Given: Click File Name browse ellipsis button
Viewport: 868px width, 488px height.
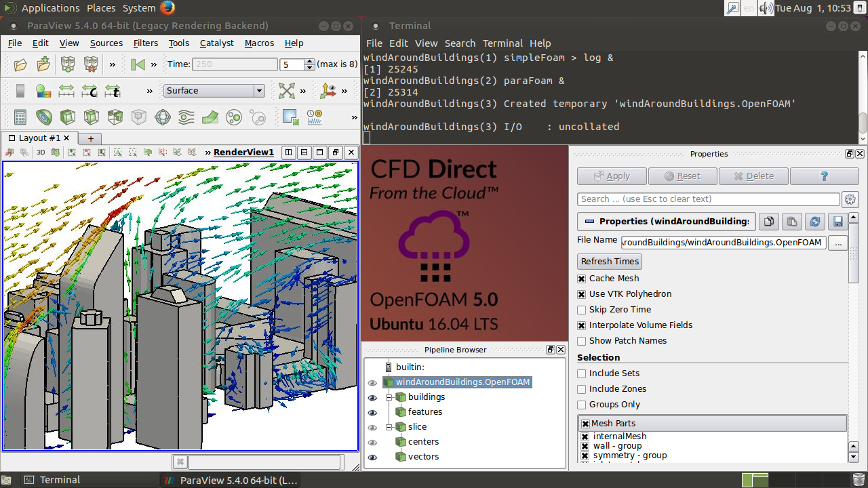Looking at the screenshot, I should 838,243.
